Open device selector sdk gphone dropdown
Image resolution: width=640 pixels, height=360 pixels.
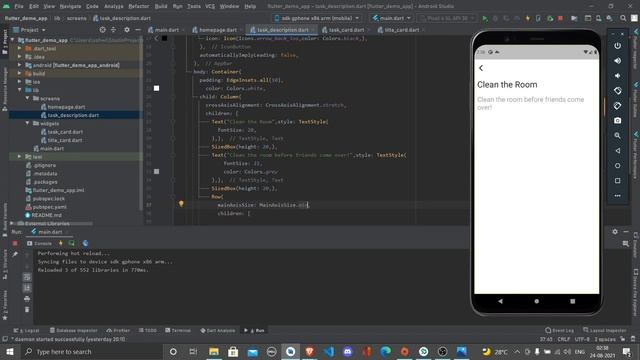[317, 18]
